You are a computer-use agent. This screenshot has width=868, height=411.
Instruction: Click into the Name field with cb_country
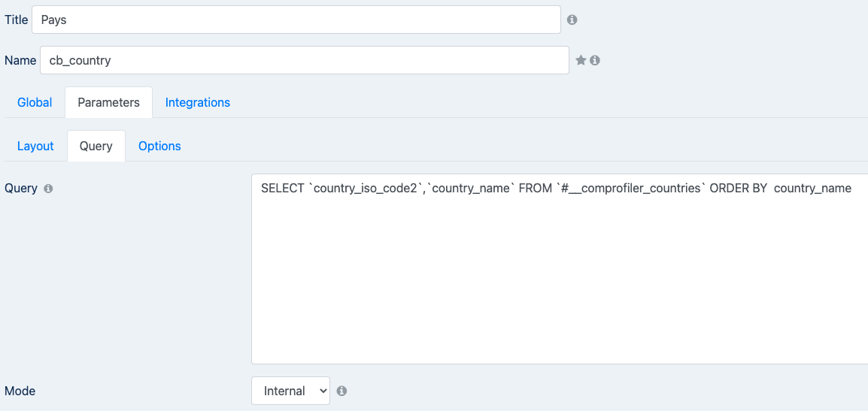tap(305, 60)
